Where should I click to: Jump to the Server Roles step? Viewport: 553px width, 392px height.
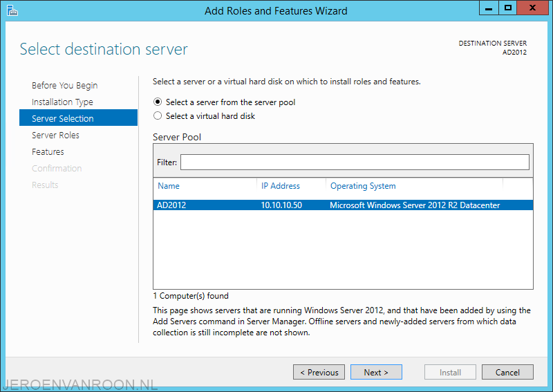(x=55, y=135)
